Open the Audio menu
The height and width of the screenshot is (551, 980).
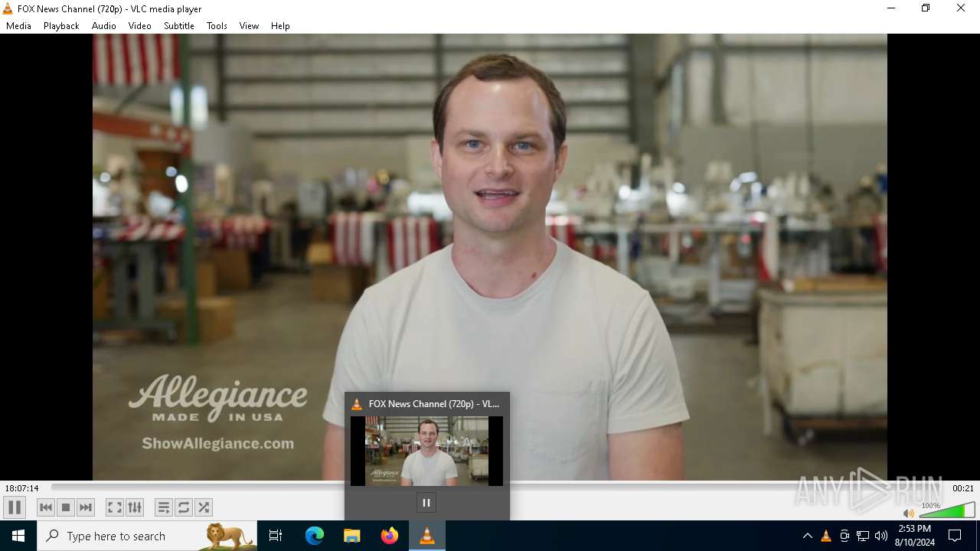pyautogui.click(x=104, y=25)
